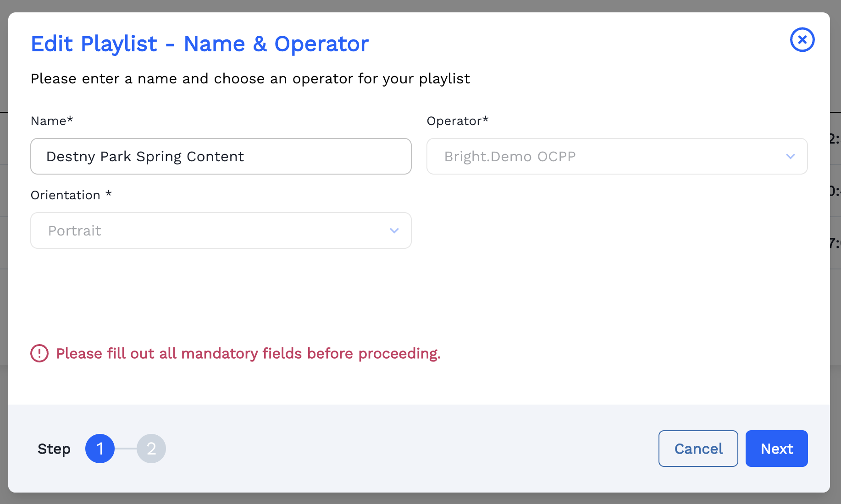
Task: Click the Step label in the footer
Action: [54, 449]
